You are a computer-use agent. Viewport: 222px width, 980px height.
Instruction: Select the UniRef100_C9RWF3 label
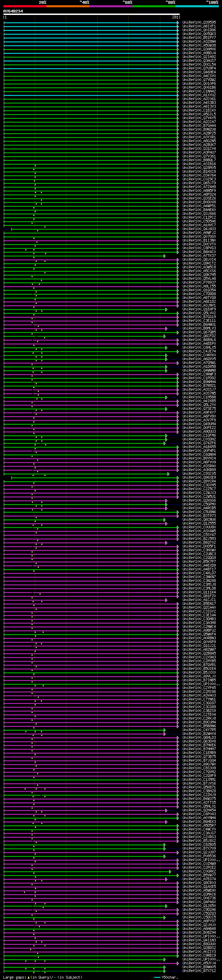(199, 374)
